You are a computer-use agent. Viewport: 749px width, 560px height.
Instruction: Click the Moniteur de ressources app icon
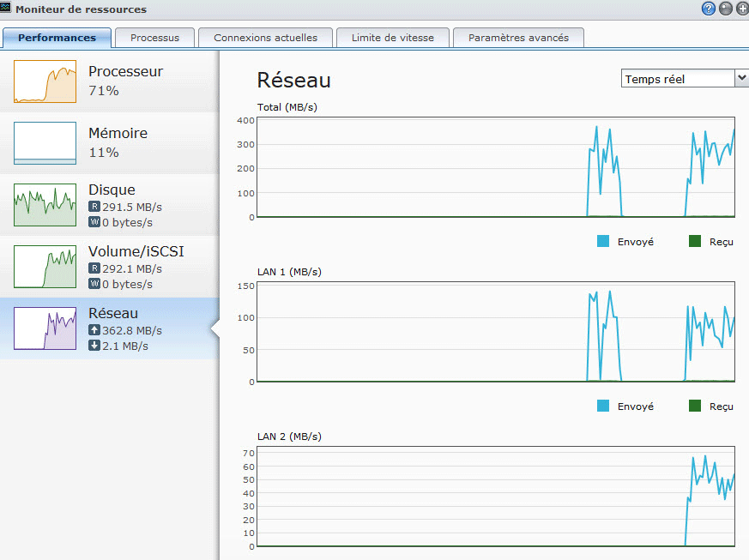click(5, 8)
